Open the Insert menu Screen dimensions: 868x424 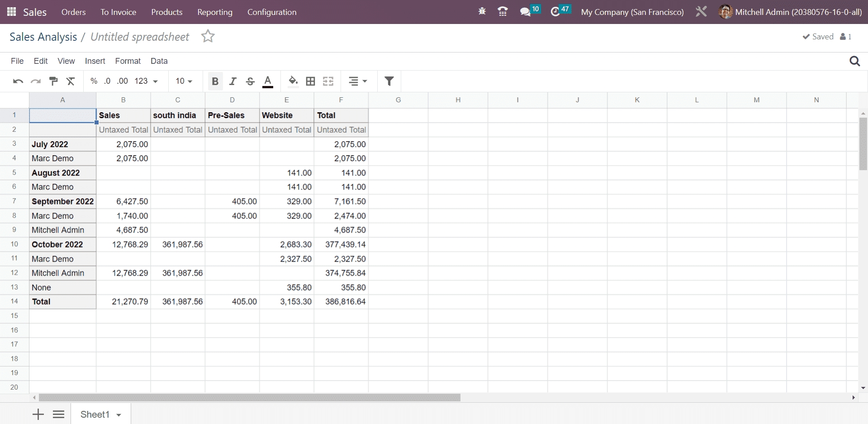pos(95,61)
